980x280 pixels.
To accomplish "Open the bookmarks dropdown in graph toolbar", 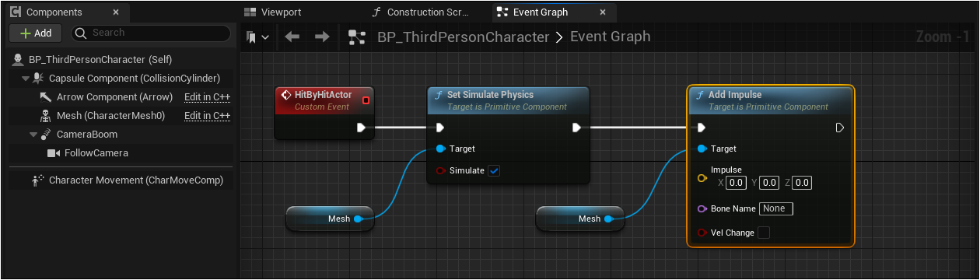I will click(x=257, y=37).
